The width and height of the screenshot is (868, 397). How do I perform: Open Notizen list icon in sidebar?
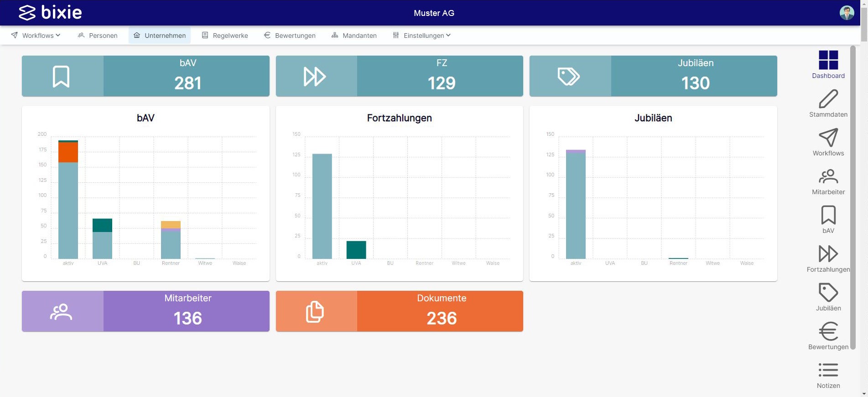click(x=828, y=370)
